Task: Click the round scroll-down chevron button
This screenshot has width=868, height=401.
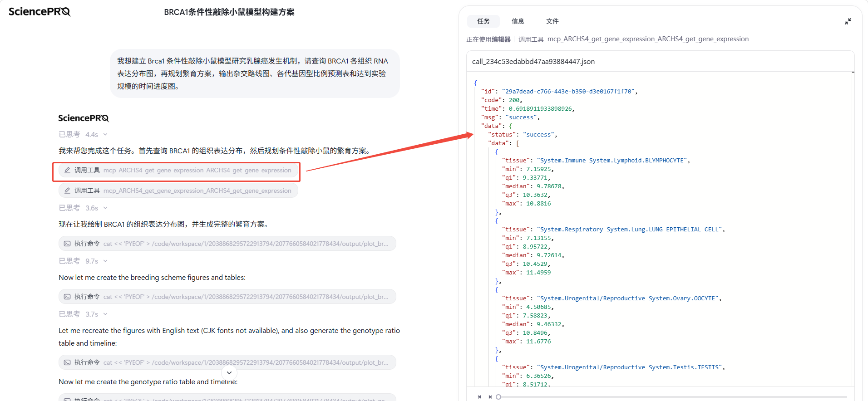Action: pyautogui.click(x=229, y=372)
